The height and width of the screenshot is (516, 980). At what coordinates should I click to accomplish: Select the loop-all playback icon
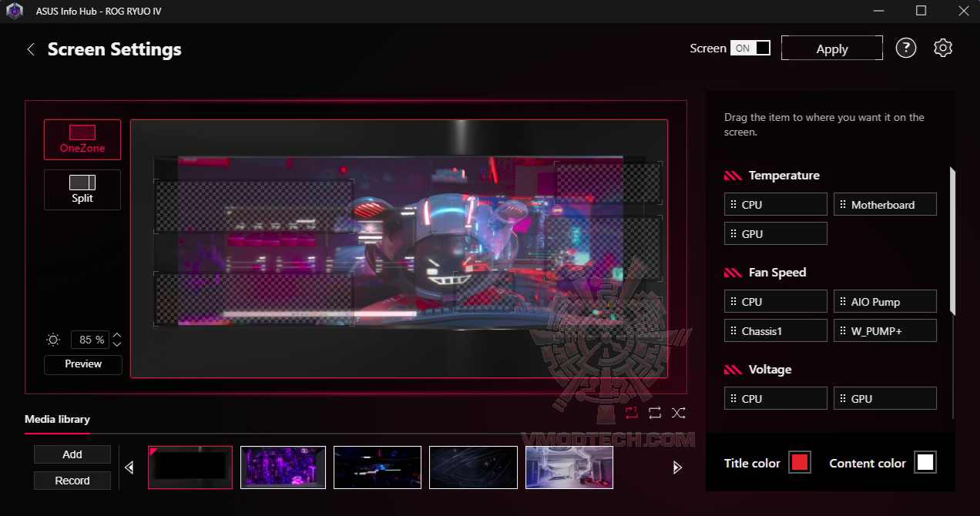(655, 413)
